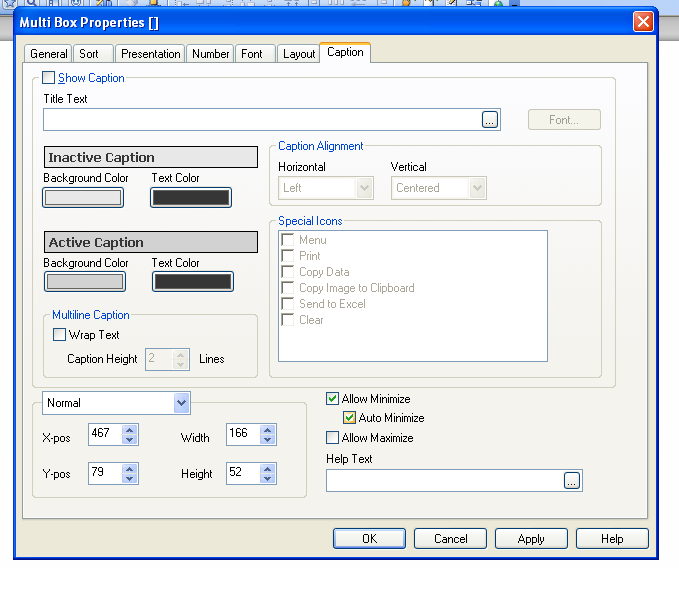Toggle the Wrap Text checkbox
679x601 pixels.
tap(59, 335)
